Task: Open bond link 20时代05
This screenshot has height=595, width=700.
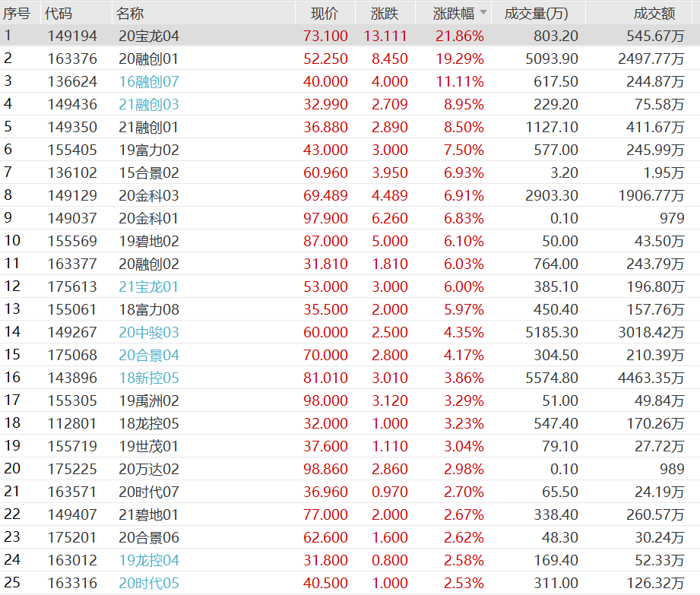Action: [x=149, y=583]
